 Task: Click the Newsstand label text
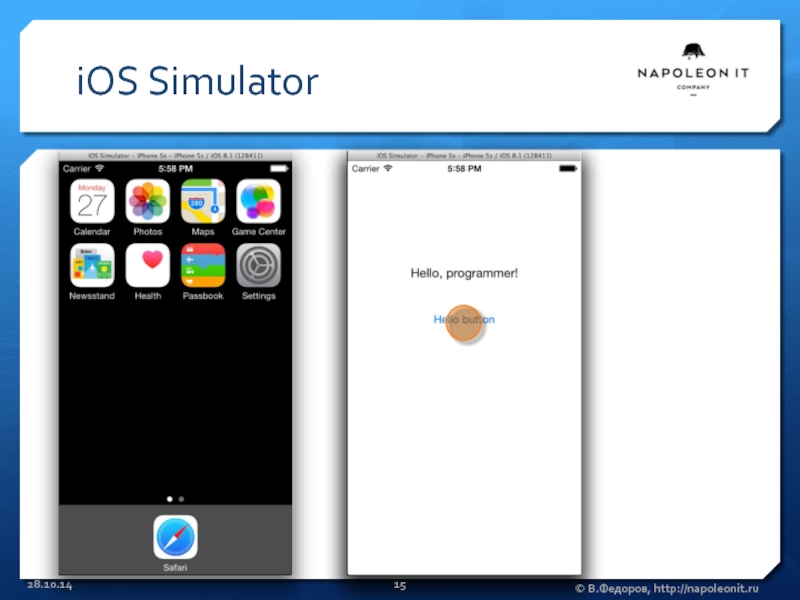pyautogui.click(x=92, y=296)
